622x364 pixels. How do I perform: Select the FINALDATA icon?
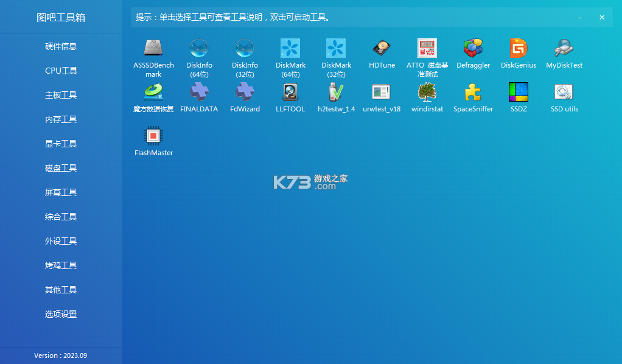pos(199,92)
